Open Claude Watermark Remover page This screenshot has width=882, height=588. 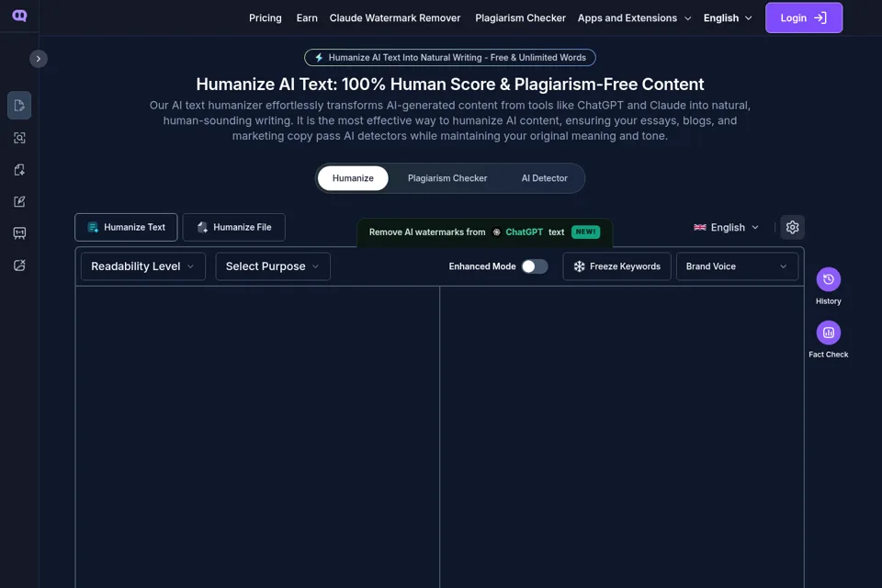point(395,18)
